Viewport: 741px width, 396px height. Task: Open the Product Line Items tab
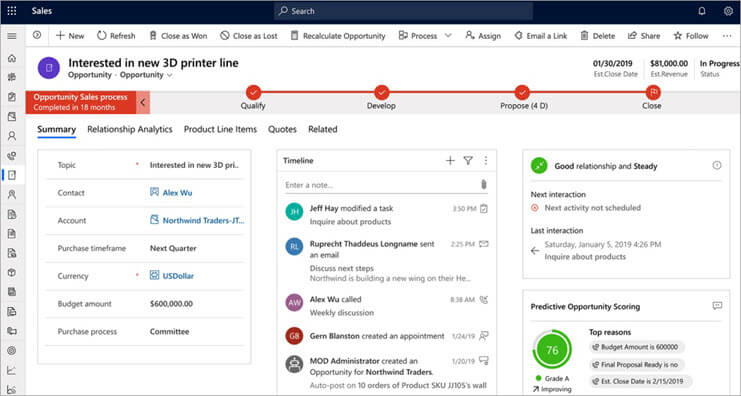click(220, 129)
